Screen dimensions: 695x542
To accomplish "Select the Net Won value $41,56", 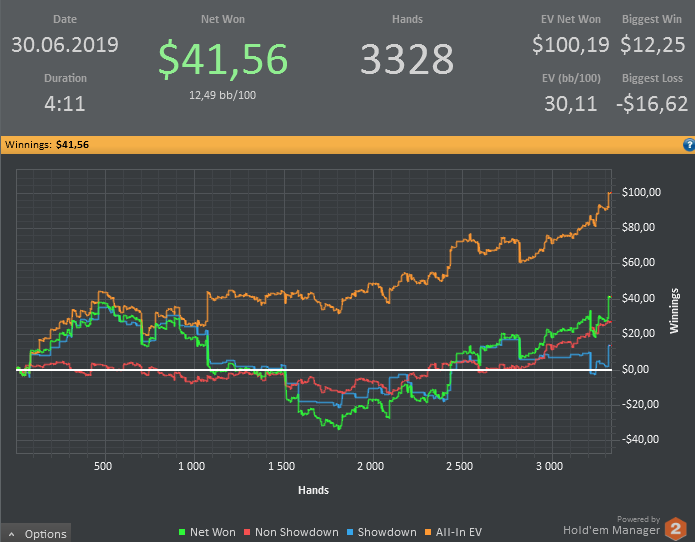I will (223, 58).
